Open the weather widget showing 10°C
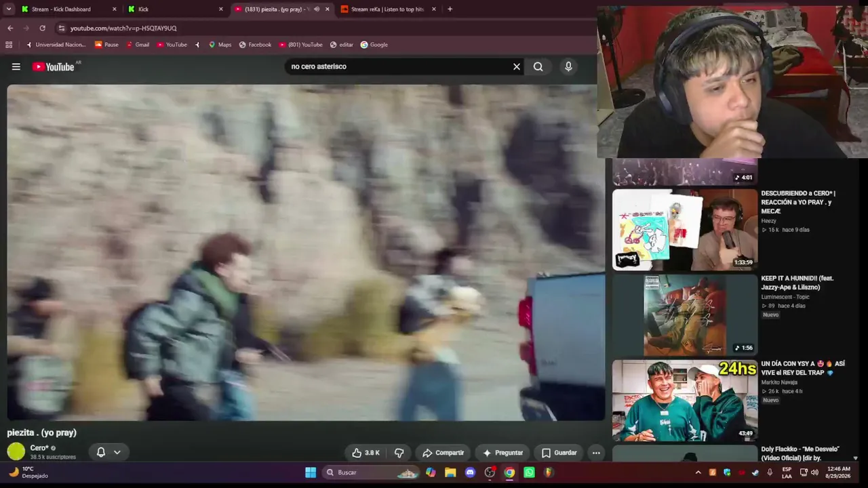This screenshot has height=488, width=868. [28, 472]
